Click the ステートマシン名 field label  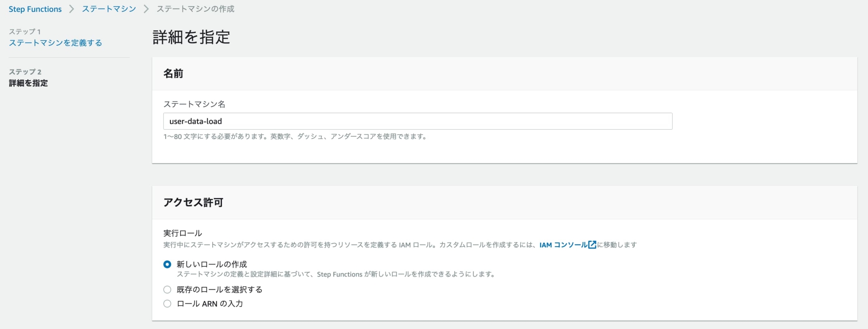click(x=194, y=104)
